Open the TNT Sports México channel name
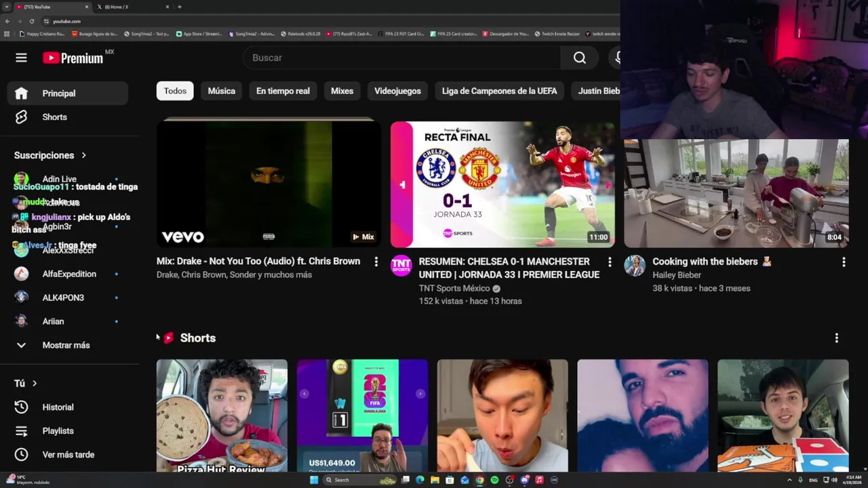 [x=454, y=288]
